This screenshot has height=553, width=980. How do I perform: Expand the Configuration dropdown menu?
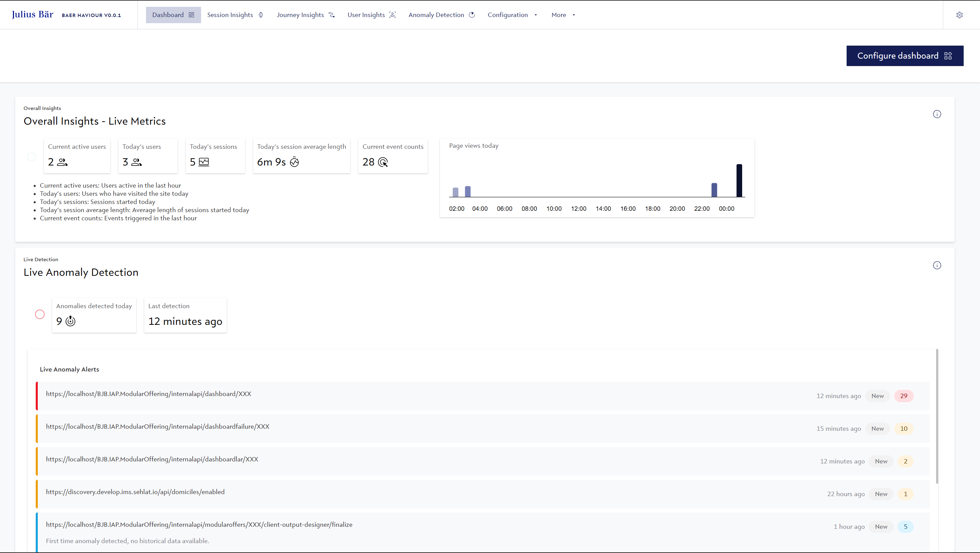click(x=512, y=15)
